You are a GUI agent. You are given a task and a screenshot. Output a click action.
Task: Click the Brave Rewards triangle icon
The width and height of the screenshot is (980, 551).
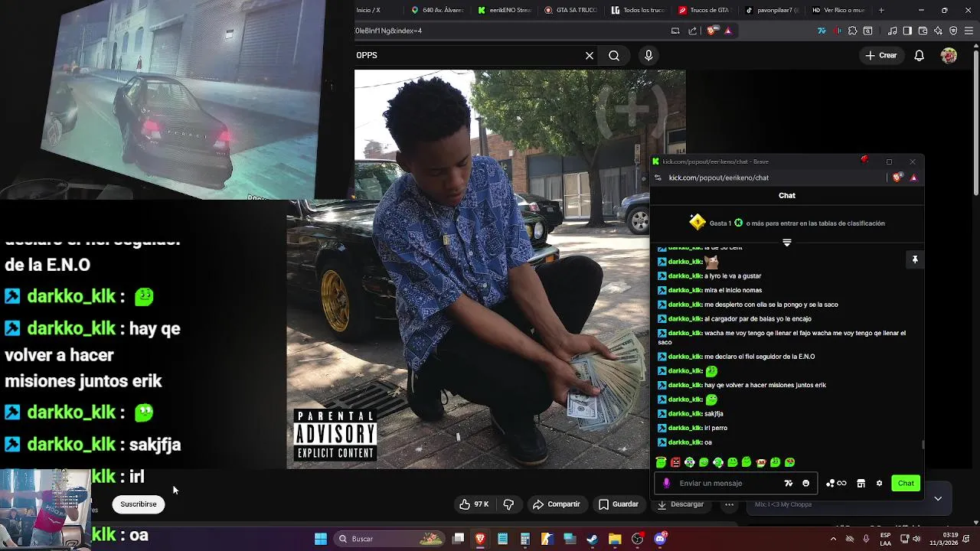(728, 31)
